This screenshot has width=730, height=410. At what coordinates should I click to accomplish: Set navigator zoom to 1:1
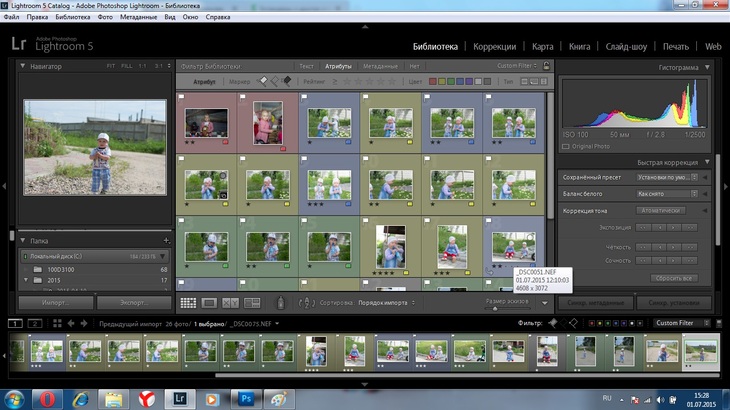point(142,66)
